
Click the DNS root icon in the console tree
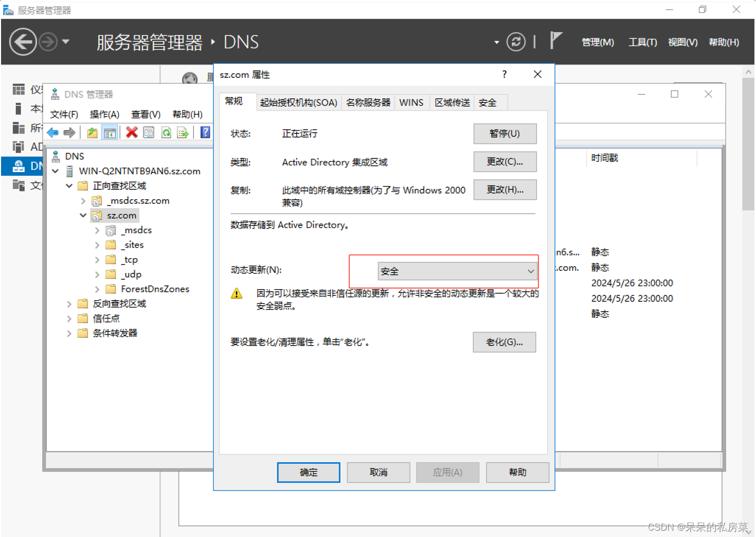pyautogui.click(x=56, y=156)
